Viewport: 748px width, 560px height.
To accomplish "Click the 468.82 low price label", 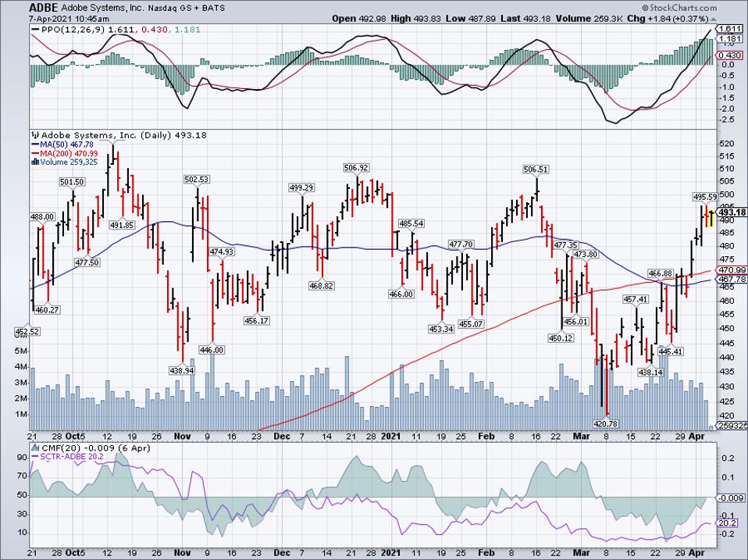I will [321, 286].
